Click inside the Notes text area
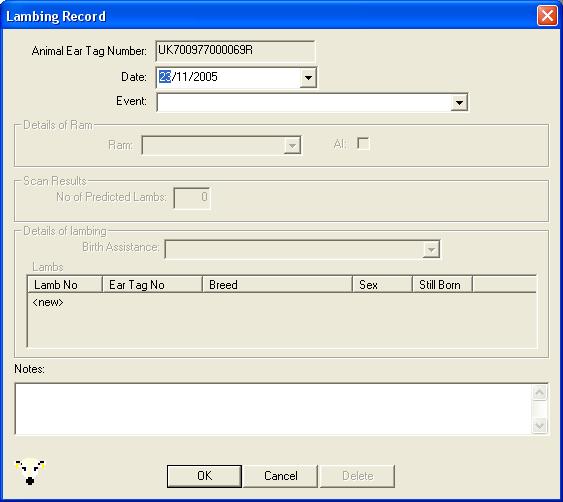The image size is (563, 502). click(x=273, y=409)
